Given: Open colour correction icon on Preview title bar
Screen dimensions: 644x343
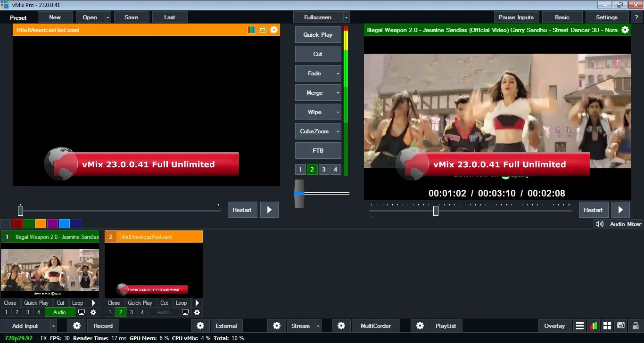Looking at the screenshot, I should [251, 30].
